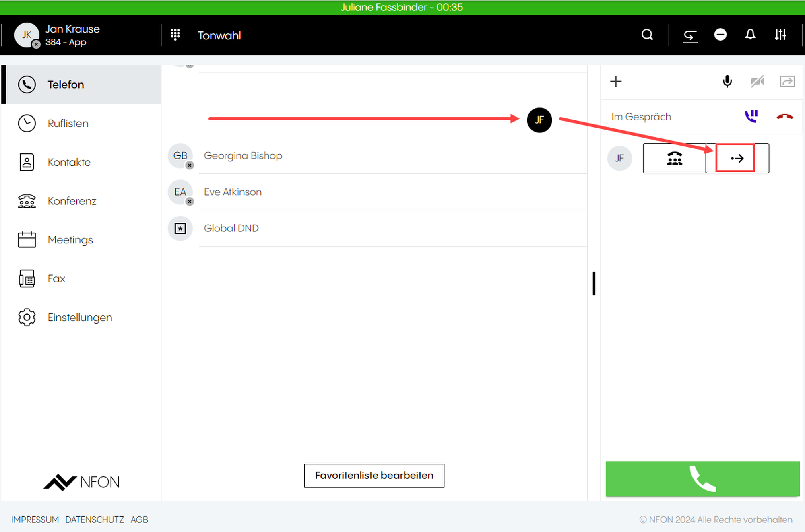Image resolution: width=805 pixels, height=532 pixels.
Task: Click the screen share icon
Action: 787,82
